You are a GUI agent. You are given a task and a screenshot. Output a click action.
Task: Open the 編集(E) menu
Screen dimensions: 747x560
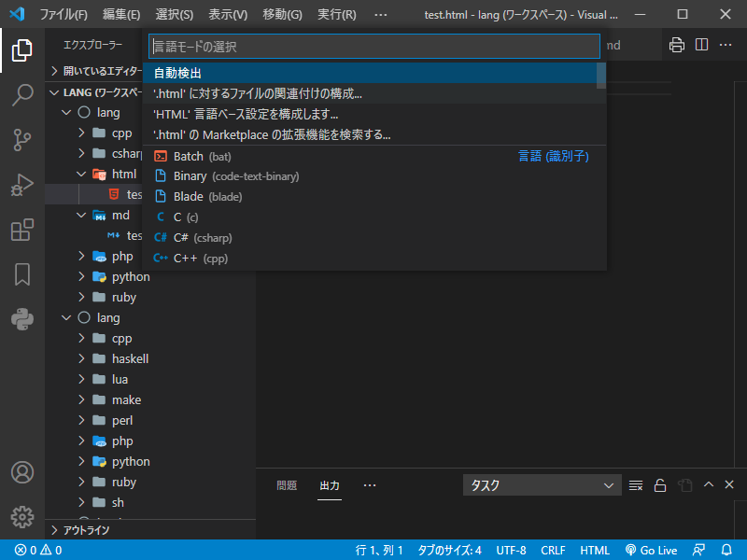[121, 14]
